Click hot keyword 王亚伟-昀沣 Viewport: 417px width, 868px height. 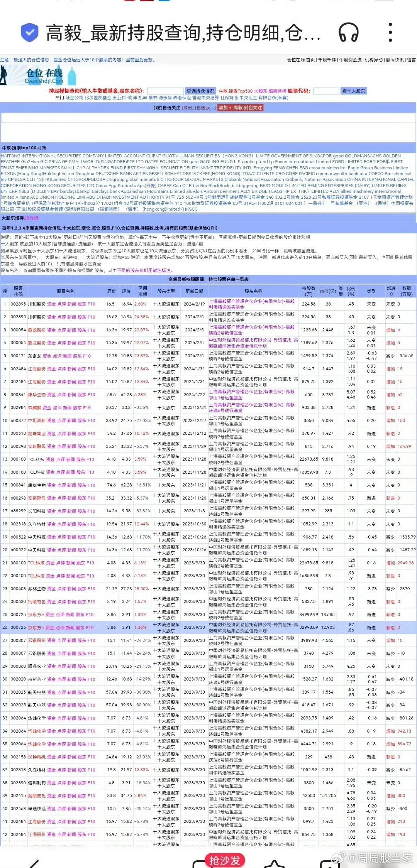[x=125, y=98]
